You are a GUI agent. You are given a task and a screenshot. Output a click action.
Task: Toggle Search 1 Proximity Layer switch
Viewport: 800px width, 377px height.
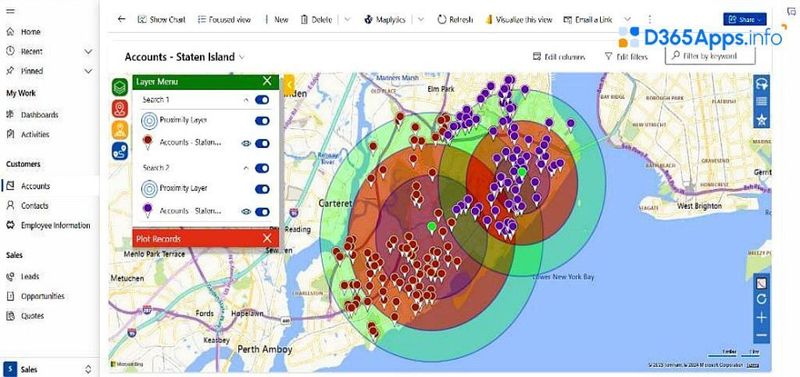[x=262, y=121]
